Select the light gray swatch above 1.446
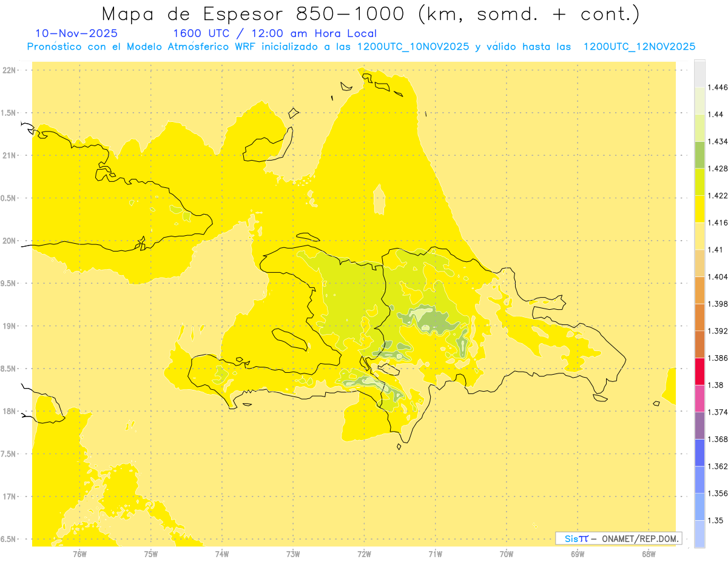 699,73
